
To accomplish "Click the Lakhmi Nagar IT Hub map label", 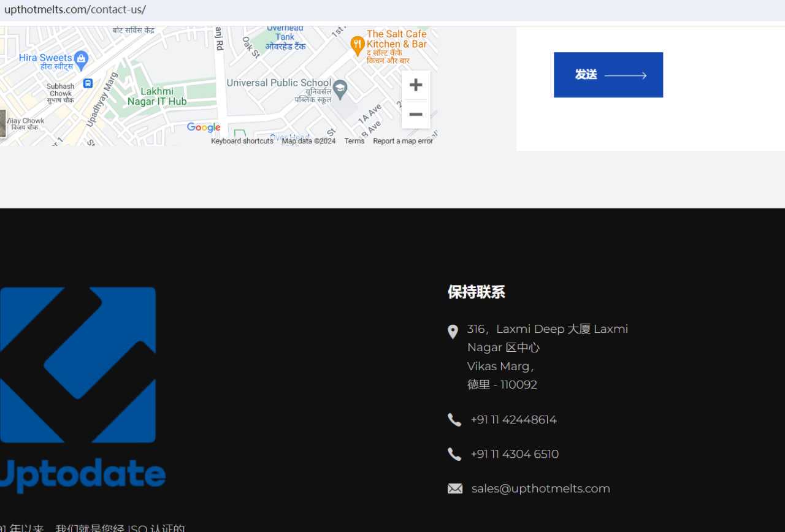I will click(158, 96).
